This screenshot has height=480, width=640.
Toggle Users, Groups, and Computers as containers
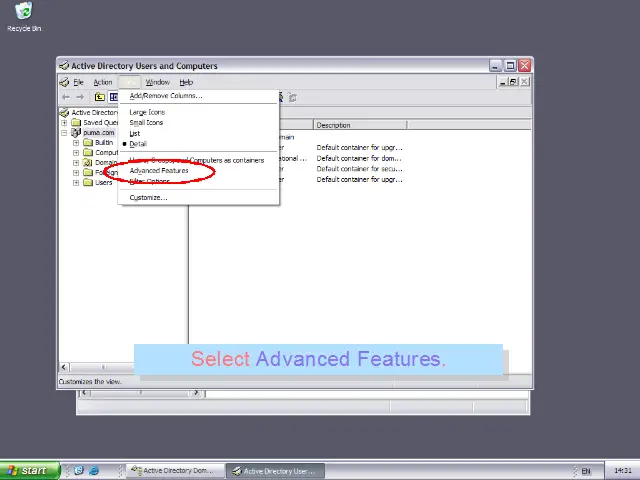point(198,160)
